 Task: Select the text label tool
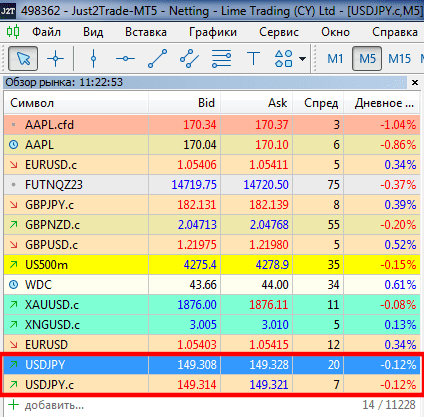[x=253, y=59]
